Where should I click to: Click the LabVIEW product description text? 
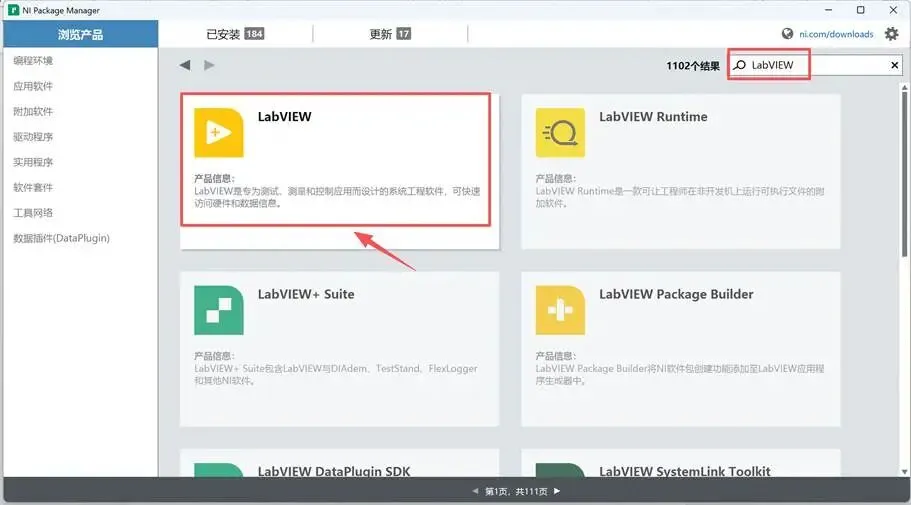coord(337,197)
